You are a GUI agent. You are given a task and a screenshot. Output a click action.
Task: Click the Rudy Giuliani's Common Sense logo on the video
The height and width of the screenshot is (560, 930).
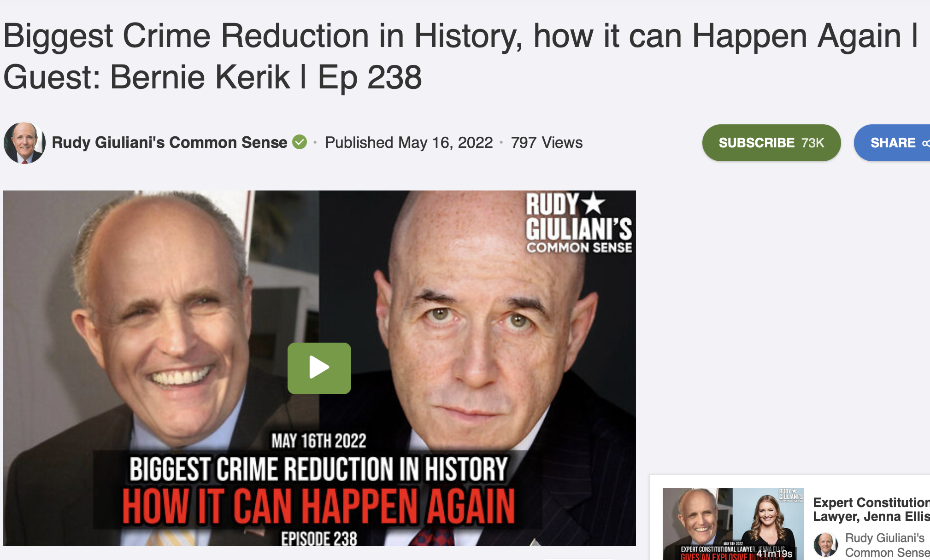click(579, 222)
